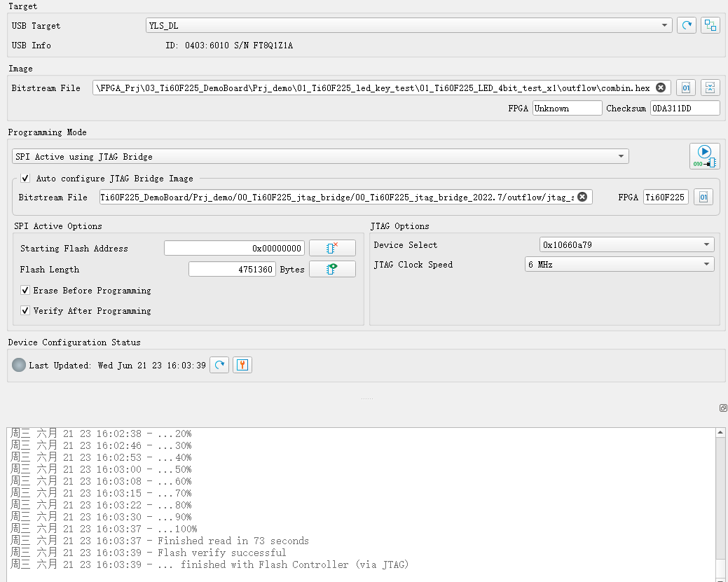Open file browser for combin.hex bitstream
728x582 pixels.
[x=687, y=88]
